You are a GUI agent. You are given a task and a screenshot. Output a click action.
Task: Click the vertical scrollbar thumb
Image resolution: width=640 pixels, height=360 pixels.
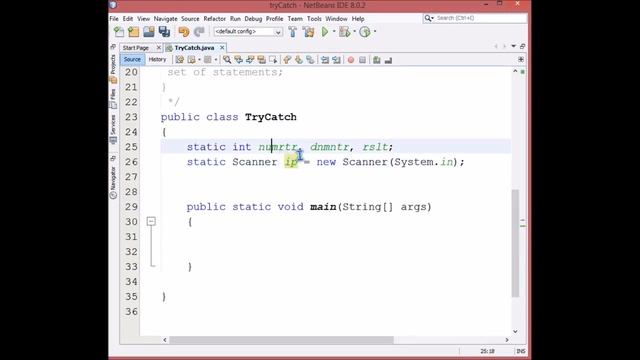[515, 243]
